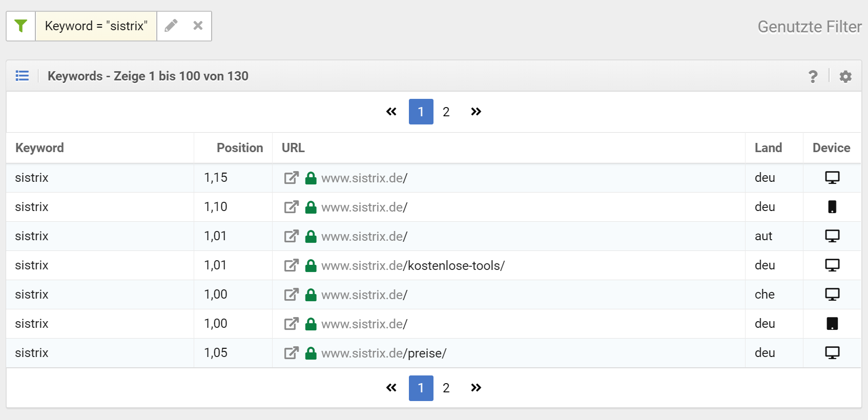868x420 pixels.
Task: Sort table by Keyword column header
Action: 39,148
